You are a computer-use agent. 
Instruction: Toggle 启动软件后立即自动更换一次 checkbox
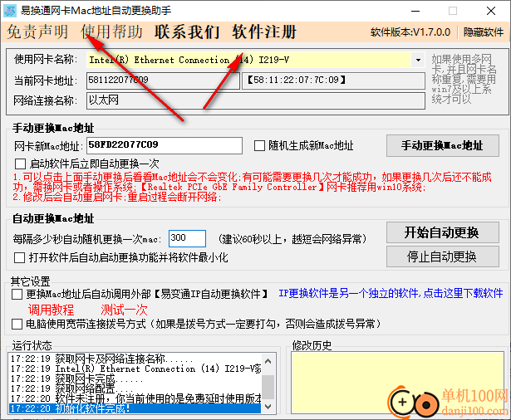coord(20,164)
